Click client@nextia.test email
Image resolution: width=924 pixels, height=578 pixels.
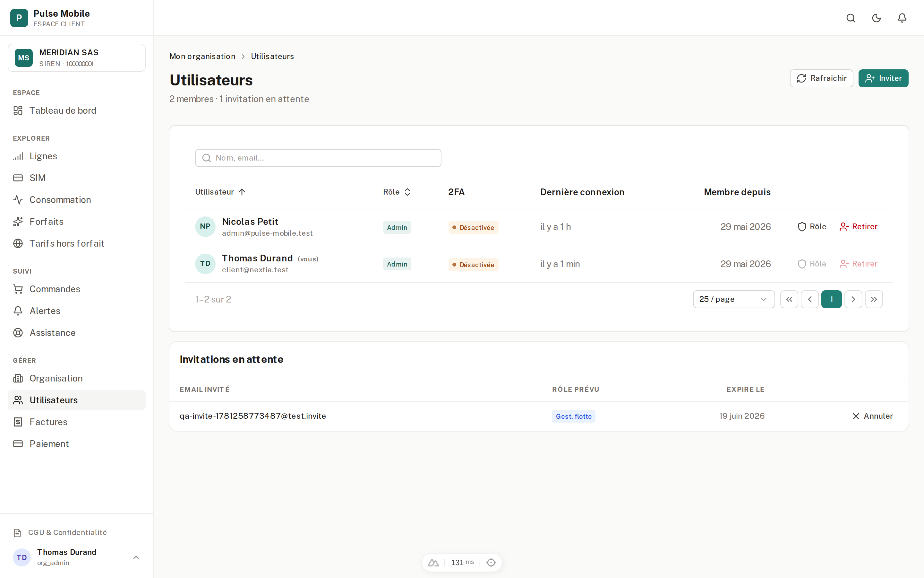tap(255, 270)
